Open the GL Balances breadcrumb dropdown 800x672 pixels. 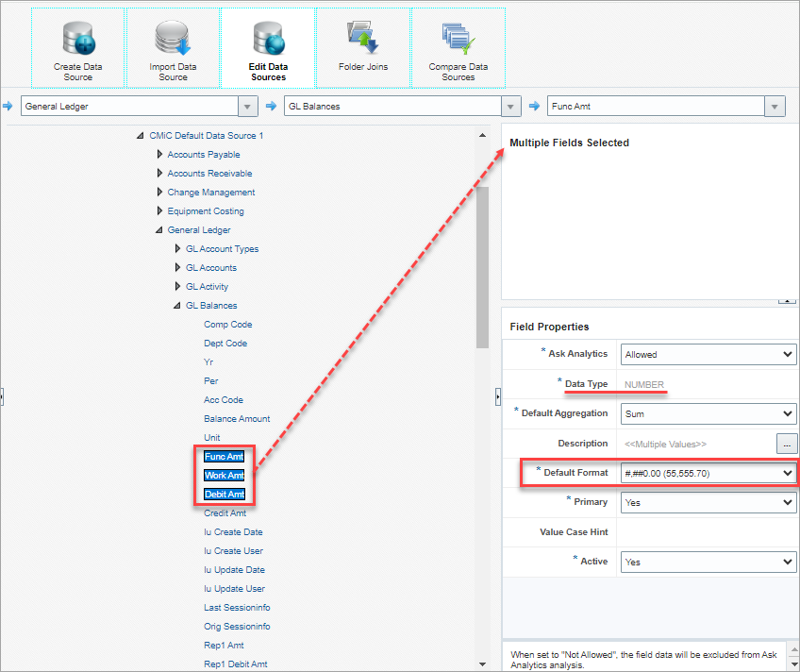click(510, 107)
